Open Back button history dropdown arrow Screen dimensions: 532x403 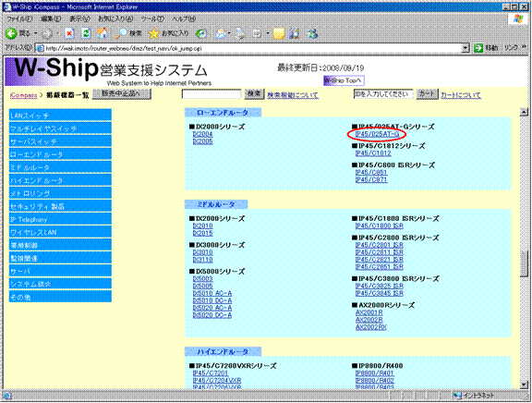[x=36, y=33]
